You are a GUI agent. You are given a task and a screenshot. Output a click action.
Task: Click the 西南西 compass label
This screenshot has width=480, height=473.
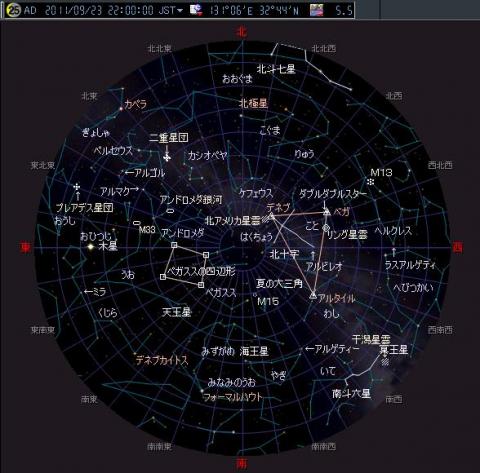pyautogui.click(x=440, y=330)
